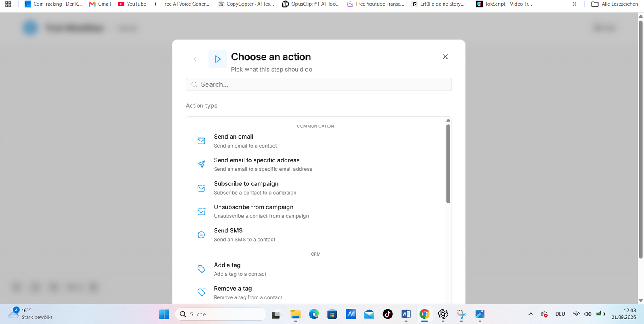Open the Free AI Voice Generator bookmark
The image size is (644, 324).
tap(182, 4)
